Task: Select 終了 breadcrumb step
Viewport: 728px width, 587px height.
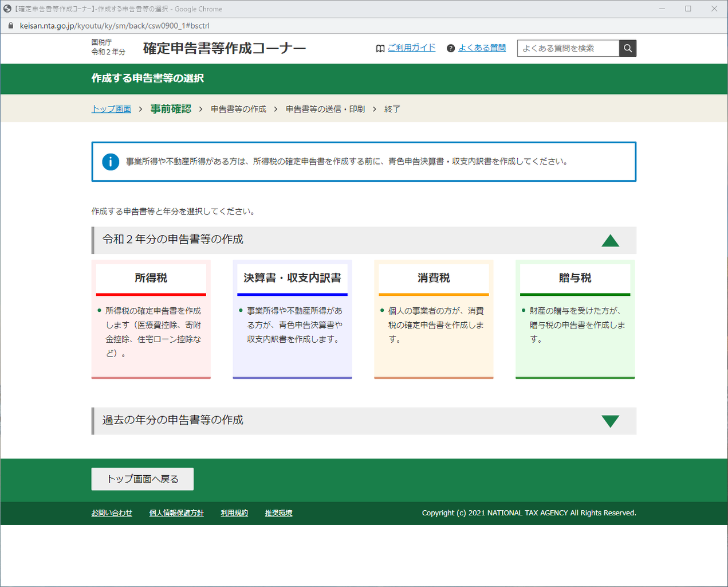Action: (392, 109)
